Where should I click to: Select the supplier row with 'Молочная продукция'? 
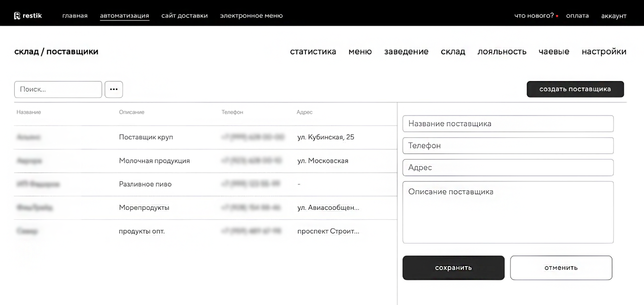pos(199,161)
